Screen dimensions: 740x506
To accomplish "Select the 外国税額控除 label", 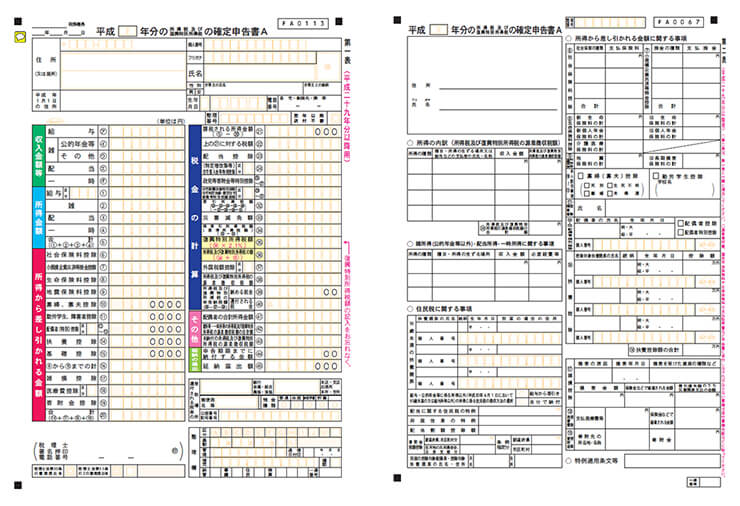I will point(221,267).
